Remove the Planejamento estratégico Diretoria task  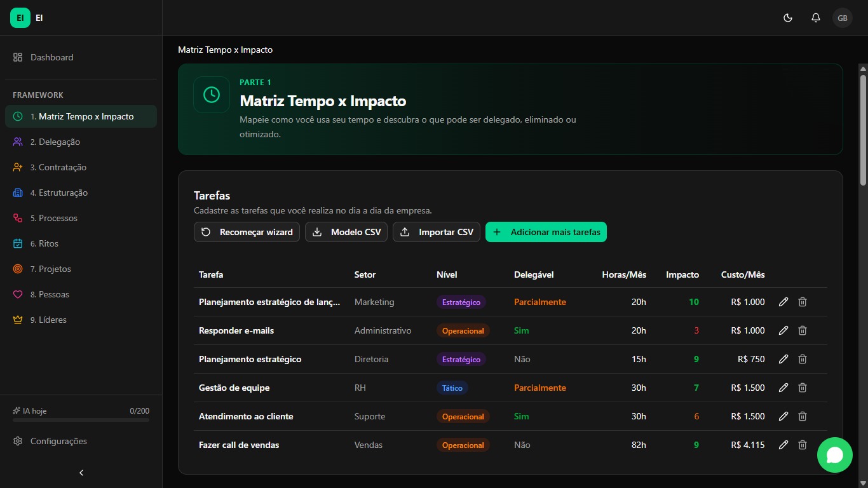tap(803, 359)
